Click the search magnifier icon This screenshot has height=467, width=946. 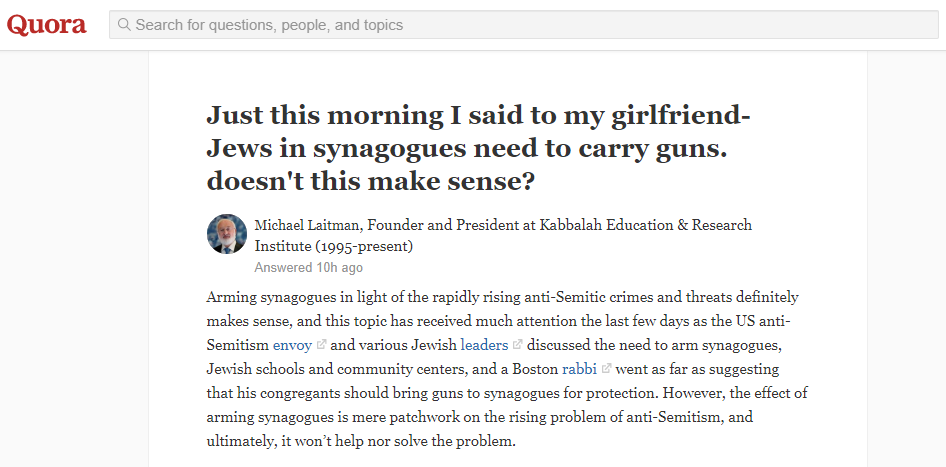pyautogui.click(x=124, y=25)
